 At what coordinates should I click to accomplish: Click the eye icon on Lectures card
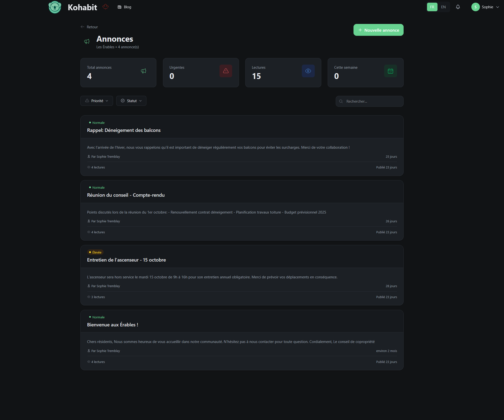coord(308,71)
